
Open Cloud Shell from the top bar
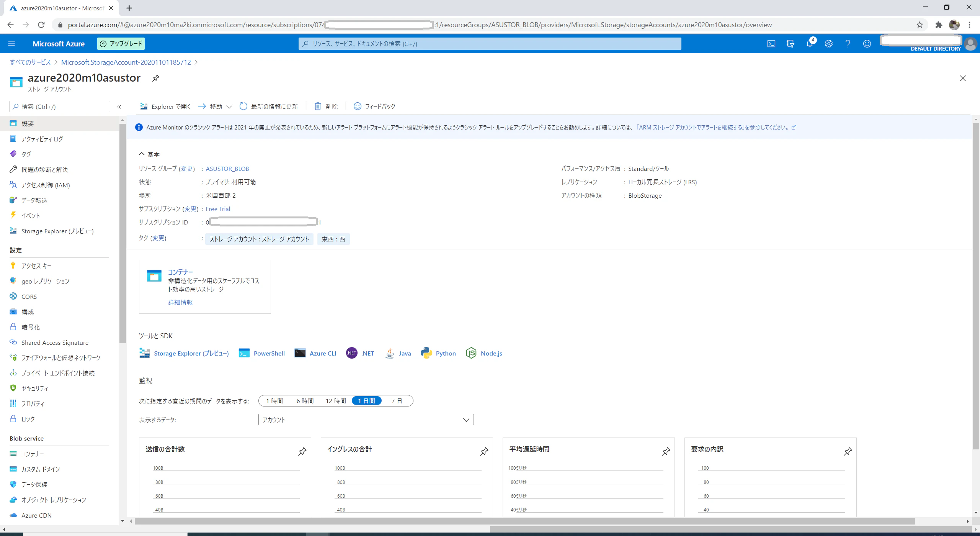click(x=771, y=44)
